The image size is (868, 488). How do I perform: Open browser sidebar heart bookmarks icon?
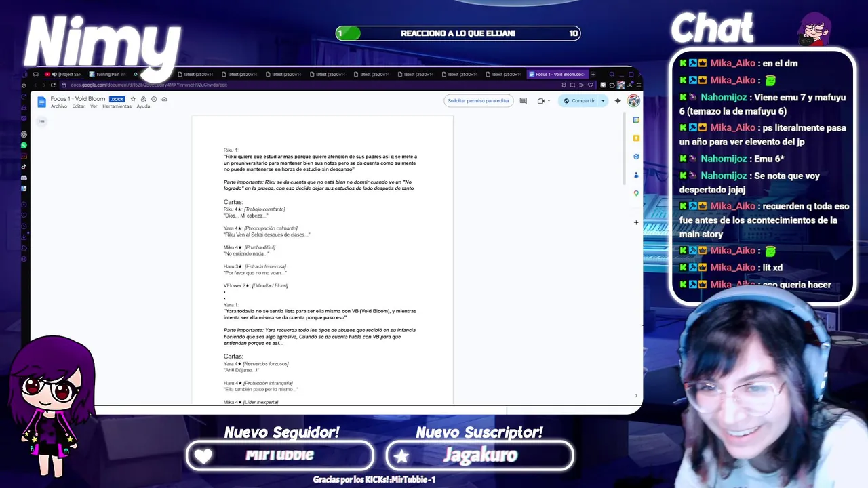(24, 215)
